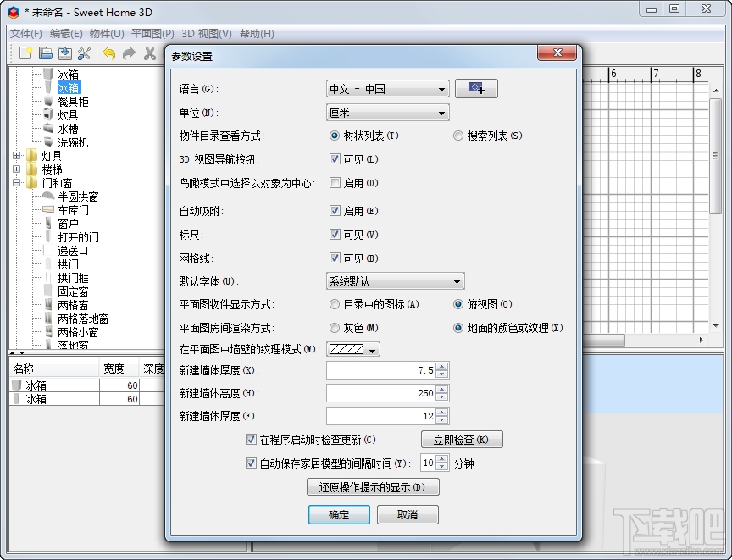Viewport: 732px width, 560px height.
Task: Click the import language library button
Action: pos(476,89)
